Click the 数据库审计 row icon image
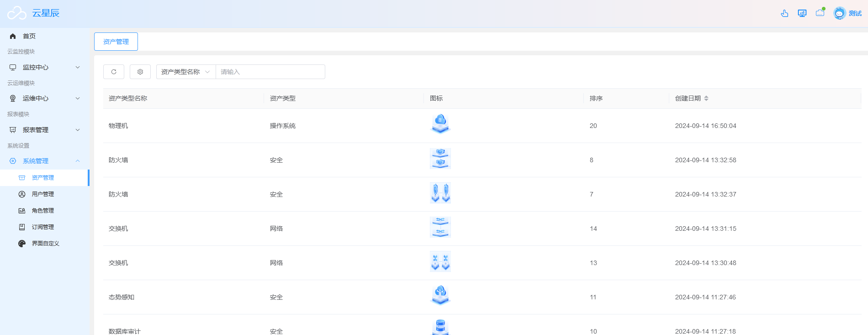The image size is (868, 335). (x=440, y=327)
